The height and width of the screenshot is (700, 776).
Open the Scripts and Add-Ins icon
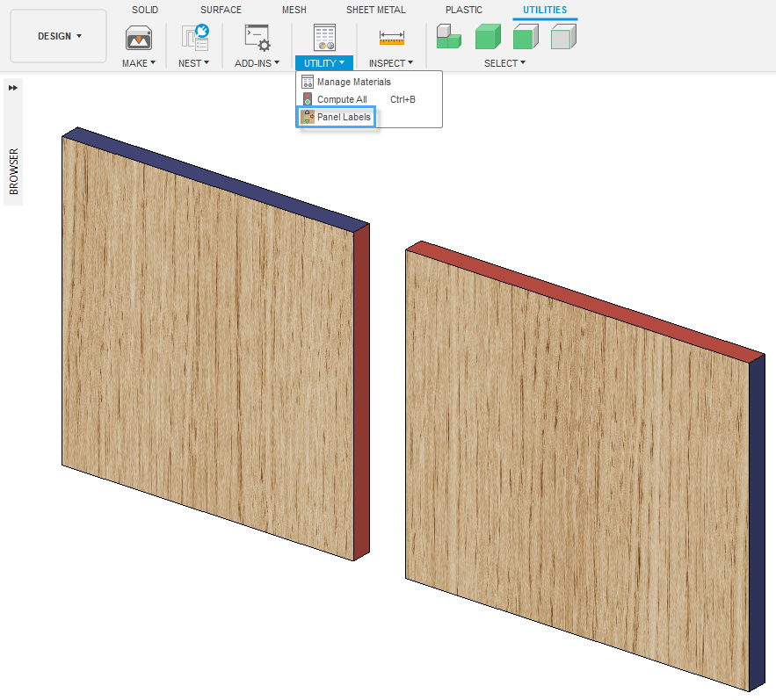point(257,37)
